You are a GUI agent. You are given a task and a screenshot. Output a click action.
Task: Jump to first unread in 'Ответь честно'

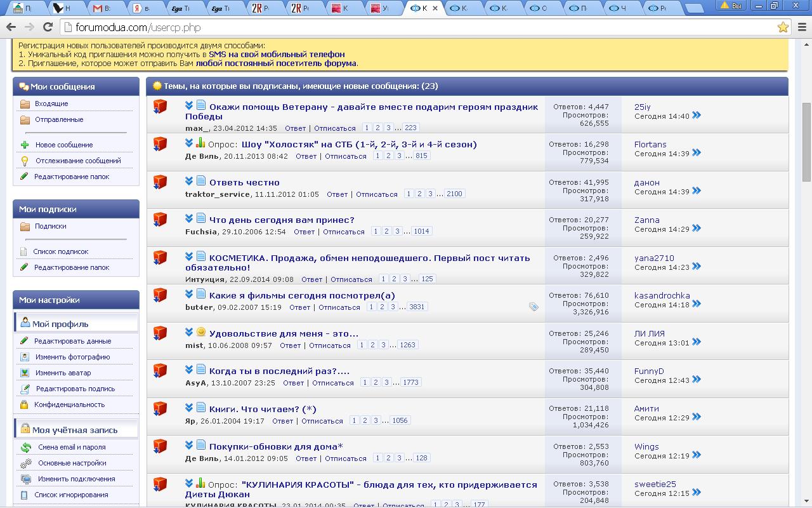pyautogui.click(x=189, y=181)
